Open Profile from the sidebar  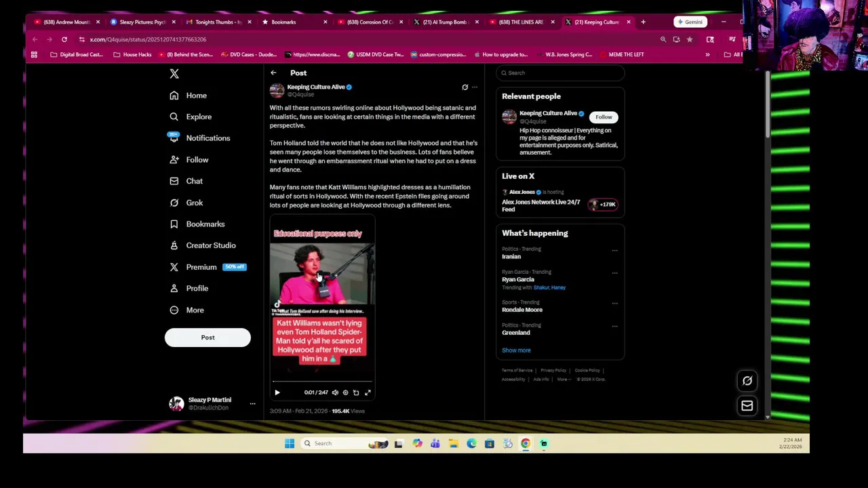point(189,289)
